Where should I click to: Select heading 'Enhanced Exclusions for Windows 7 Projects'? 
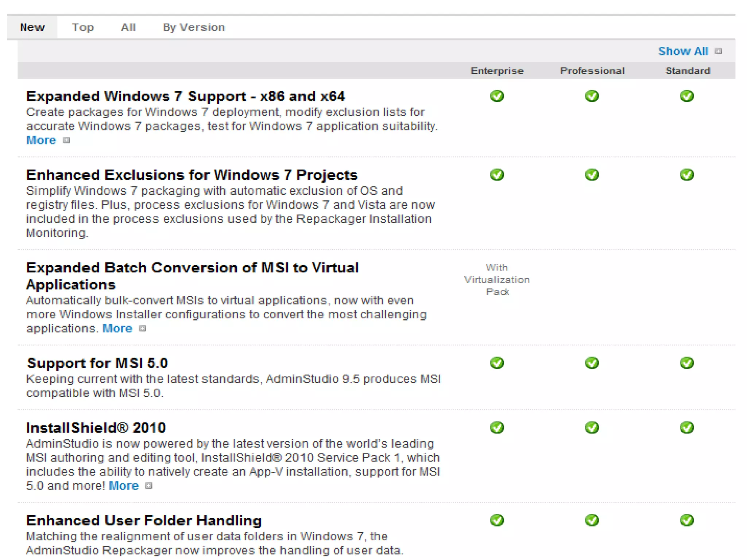(x=191, y=175)
